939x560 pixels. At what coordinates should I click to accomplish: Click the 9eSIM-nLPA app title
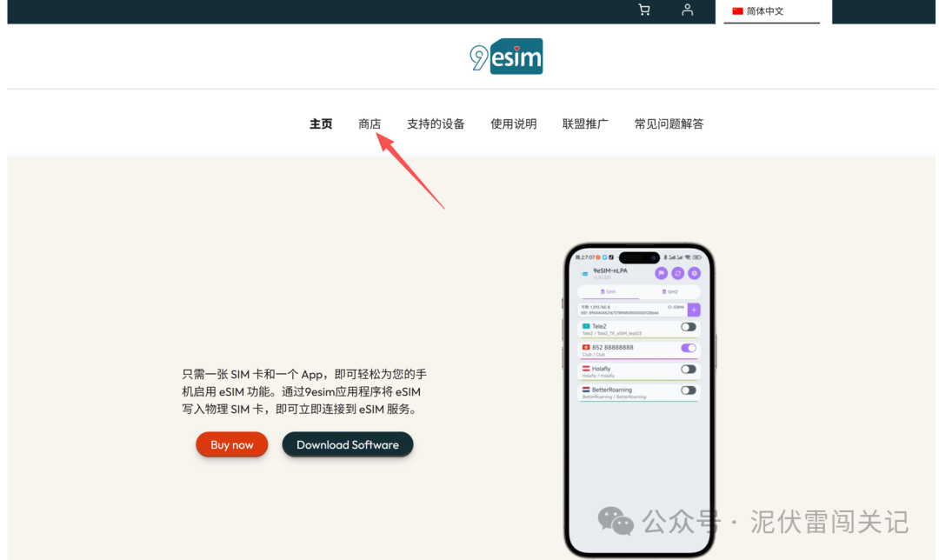[610, 270]
